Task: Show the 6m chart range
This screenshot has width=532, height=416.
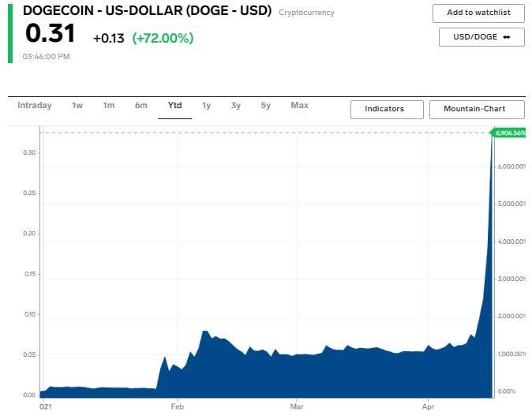Action: [140, 106]
